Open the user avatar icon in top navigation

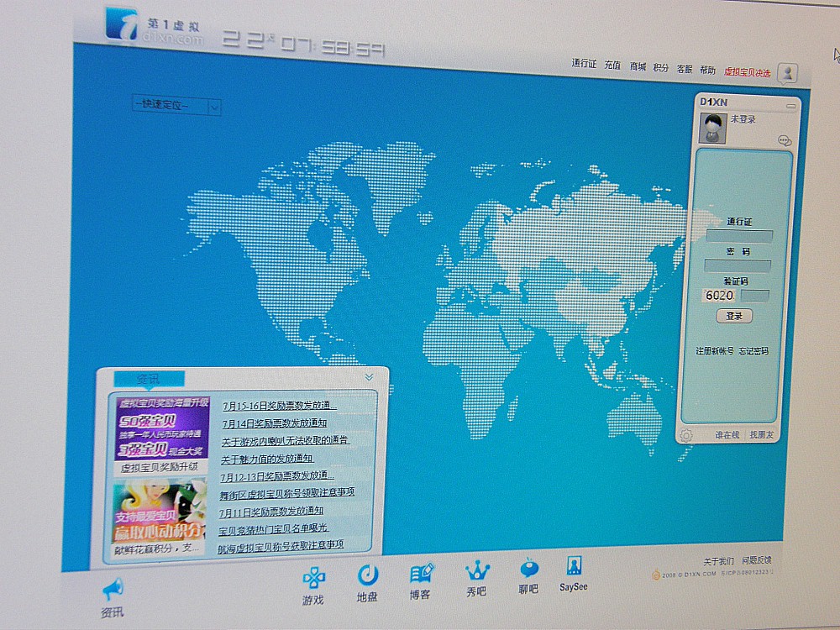tap(788, 73)
